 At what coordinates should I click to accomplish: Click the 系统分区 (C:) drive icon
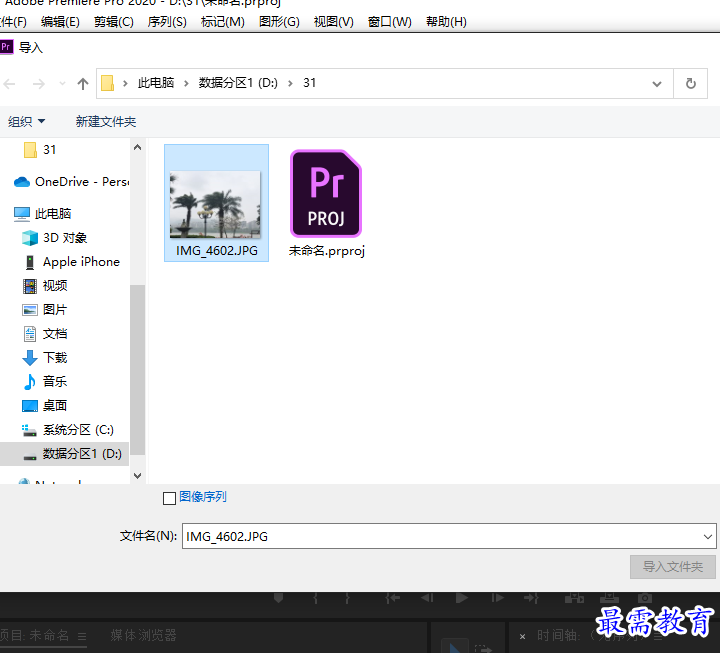pyautogui.click(x=29, y=430)
